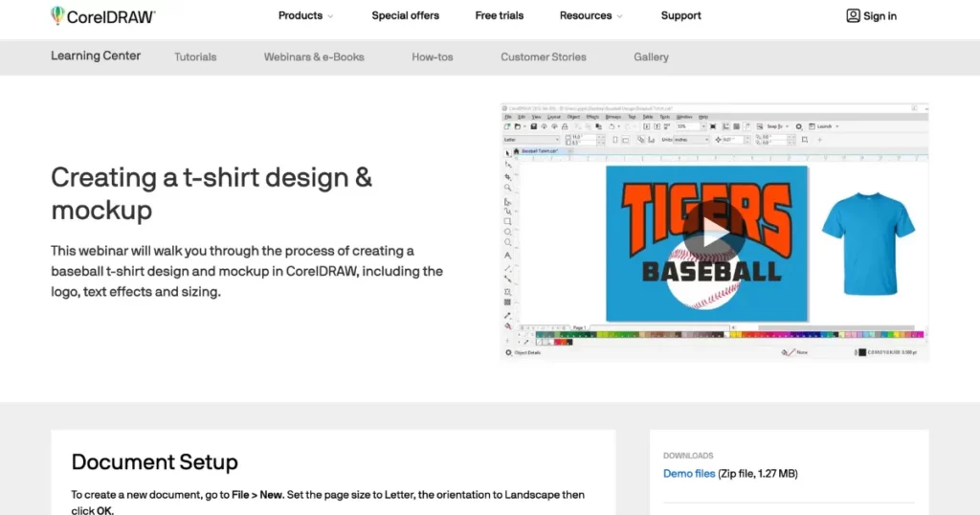Select the Rectangle tool in the toolbox
The image size is (980, 515).
click(x=507, y=221)
